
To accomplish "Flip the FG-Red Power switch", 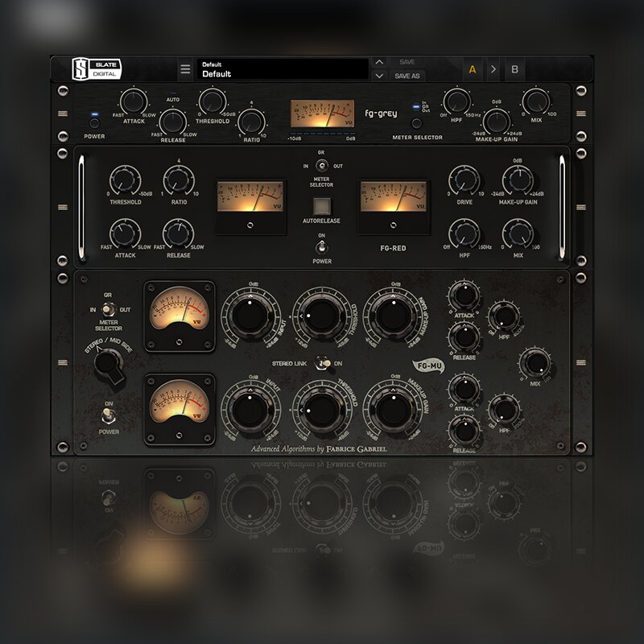I will pyautogui.click(x=321, y=248).
